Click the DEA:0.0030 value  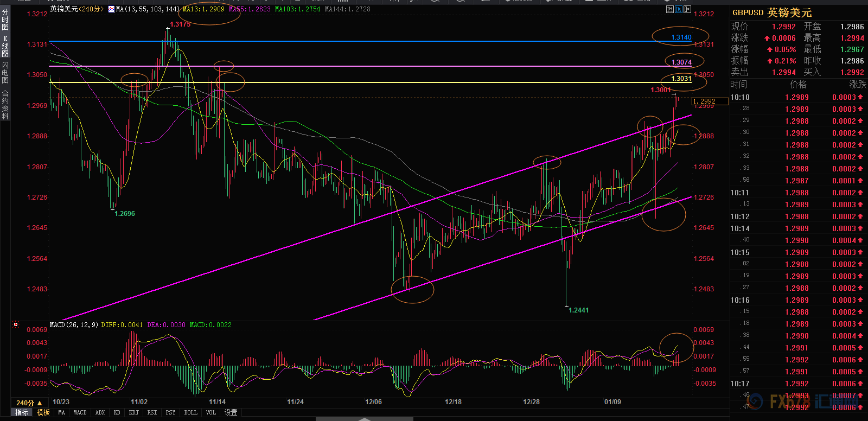coord(167,325)
